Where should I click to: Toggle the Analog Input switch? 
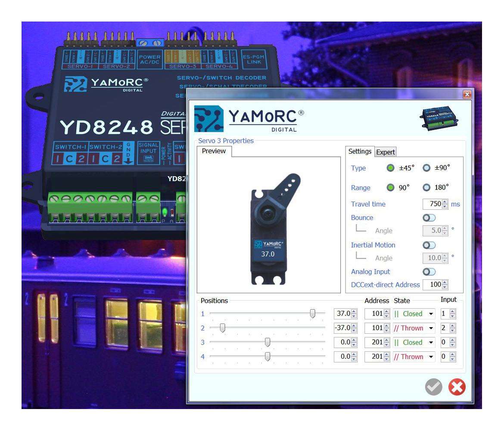pyautogui.click(x=429, y=272)
